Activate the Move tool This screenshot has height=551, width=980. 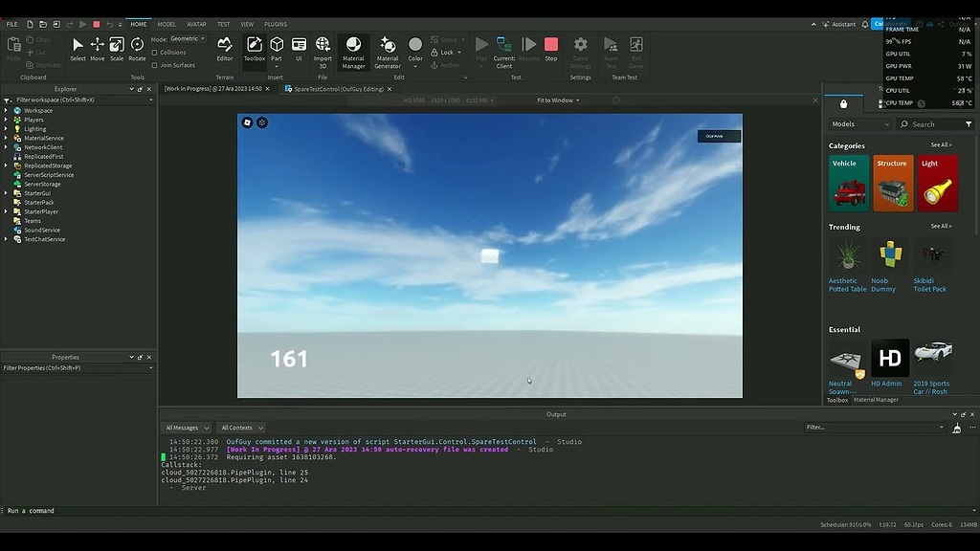pyautogui.click(x=97, y=50)
